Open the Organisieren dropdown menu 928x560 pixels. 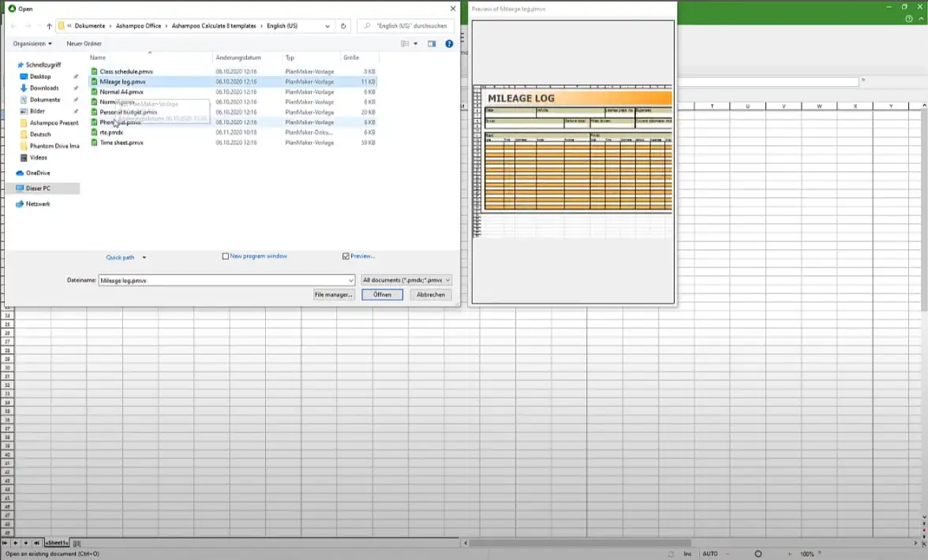pos(32,43)
